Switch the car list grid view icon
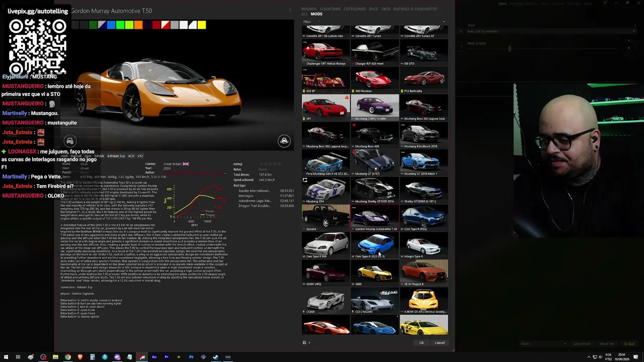This screenshot has width=644, height=362. pyautogui.click(x=304, y=343)
